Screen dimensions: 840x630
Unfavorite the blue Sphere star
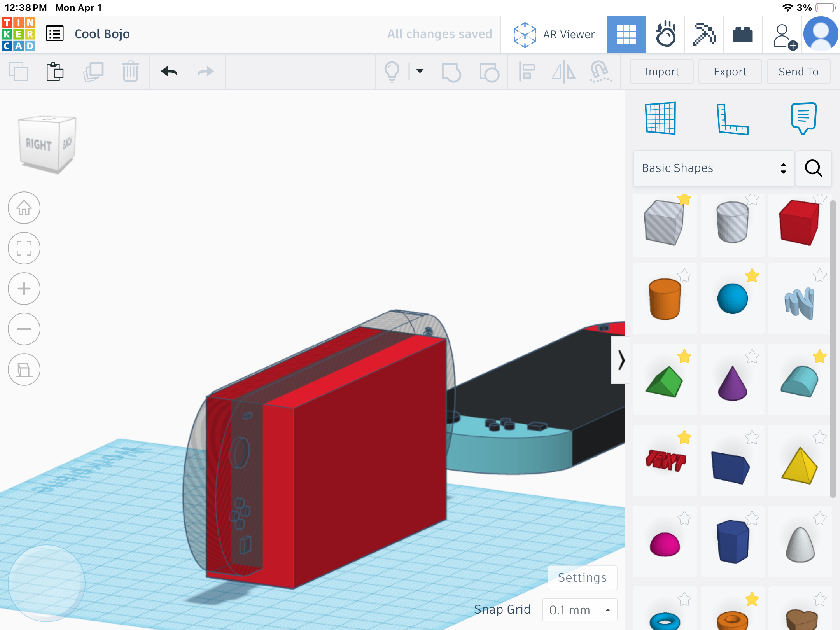point(752,275)
